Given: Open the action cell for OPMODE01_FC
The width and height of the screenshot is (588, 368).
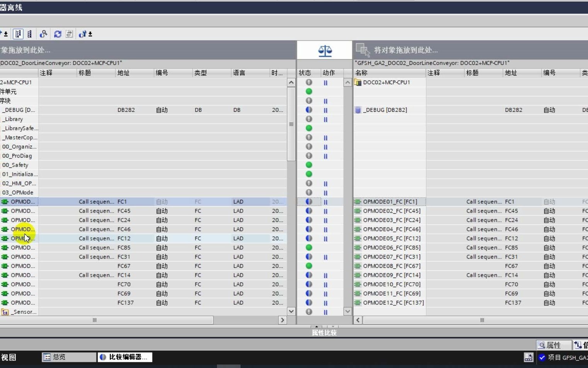Looking at the screenshot, I should coord(326,202).
